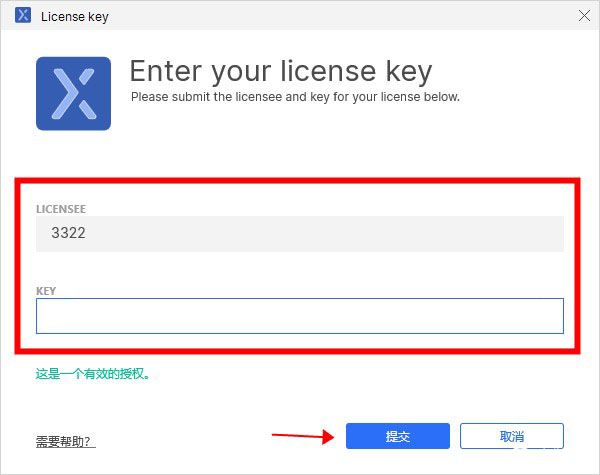Click the 'Please submit the licensee' subtitle text

[x=295, y=97]
